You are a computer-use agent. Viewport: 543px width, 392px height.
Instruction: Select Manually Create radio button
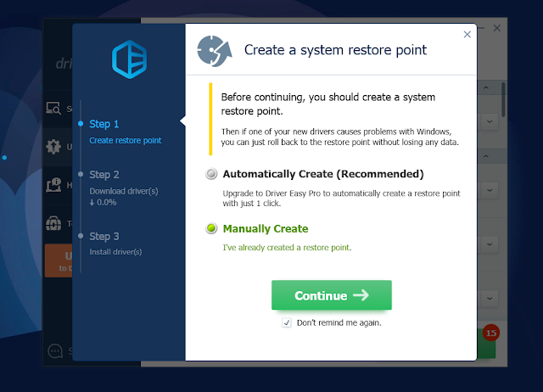pos(211,228)
